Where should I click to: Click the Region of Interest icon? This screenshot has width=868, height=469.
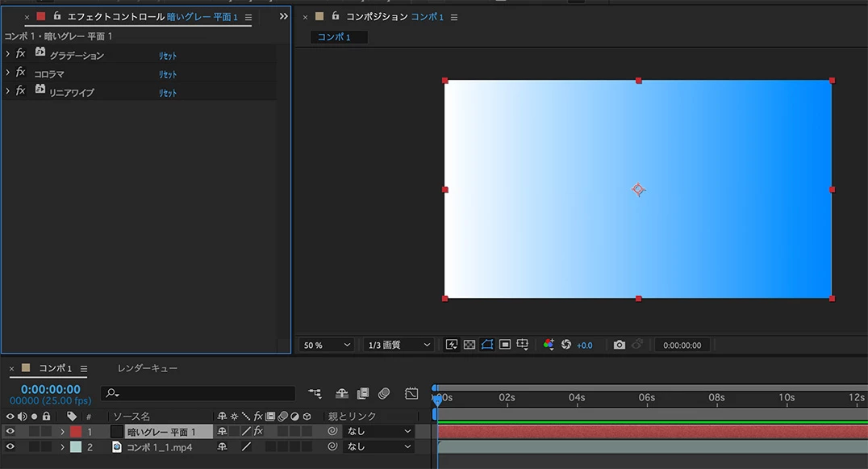[505, 345]
